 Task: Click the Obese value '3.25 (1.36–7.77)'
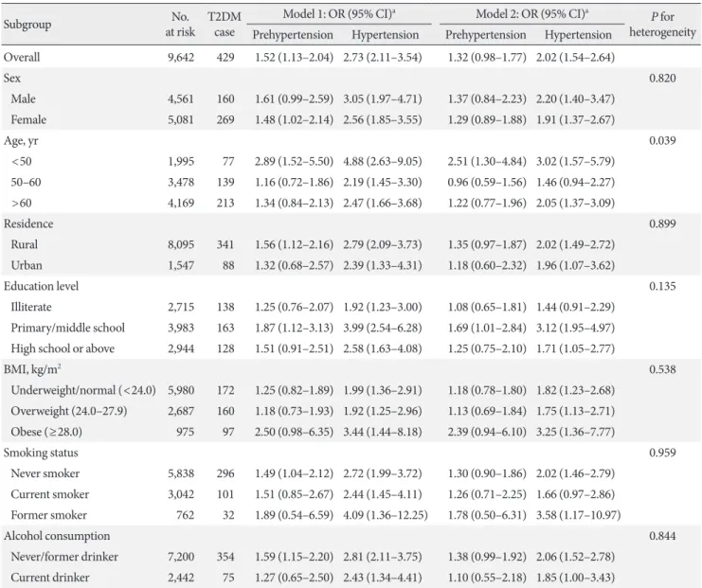coord(576,432)
